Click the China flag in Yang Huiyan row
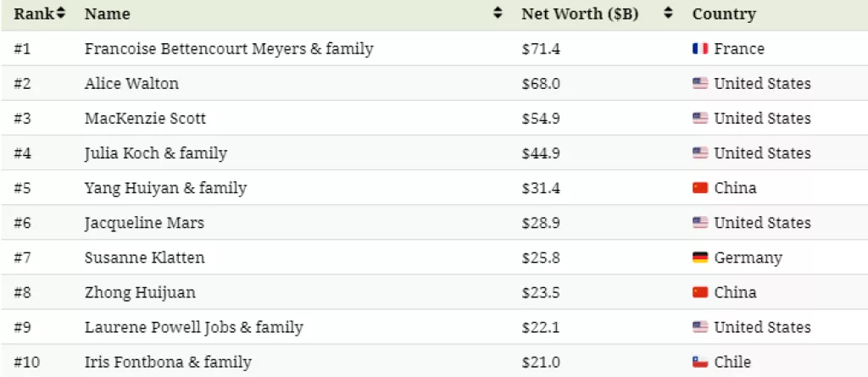The height and width of the screenshot is (377, 868). [699, 188]
